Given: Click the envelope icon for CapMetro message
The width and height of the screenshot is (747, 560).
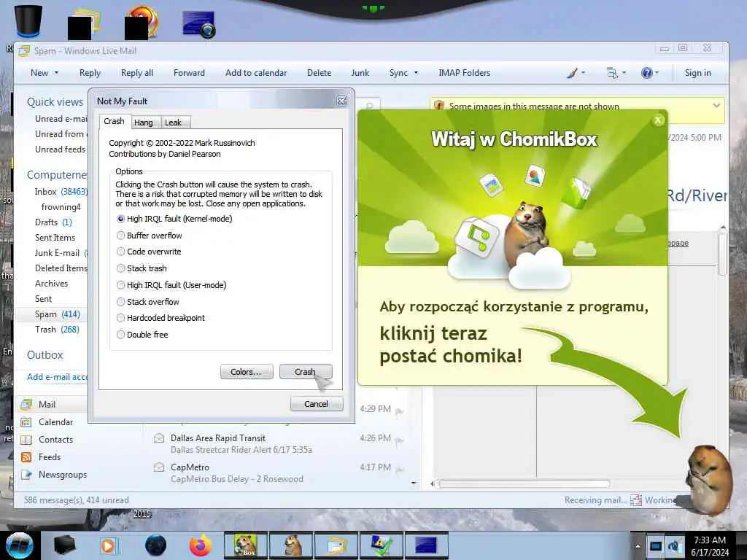Looking at the screenshot, I should click(x=158, y=467).
